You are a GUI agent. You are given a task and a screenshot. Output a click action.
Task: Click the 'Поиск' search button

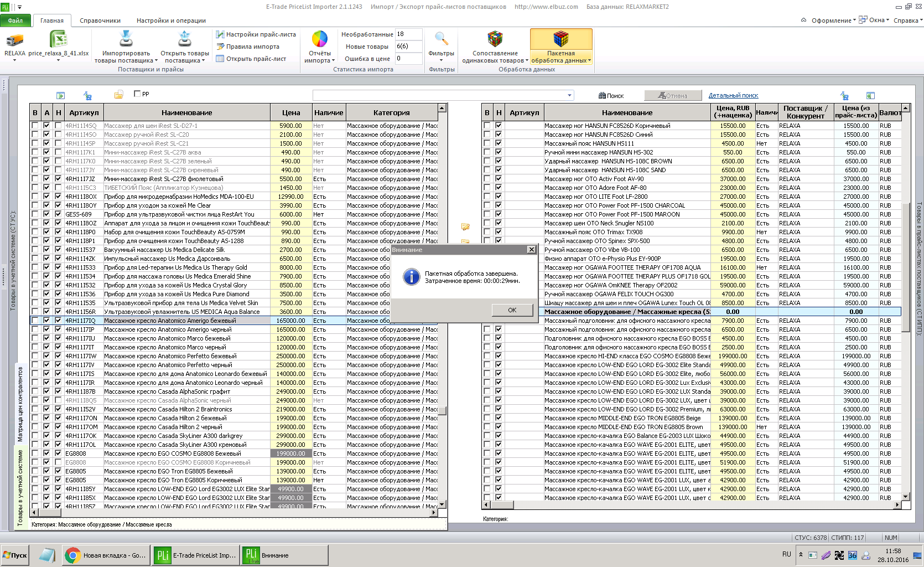(x=611, y=96)
